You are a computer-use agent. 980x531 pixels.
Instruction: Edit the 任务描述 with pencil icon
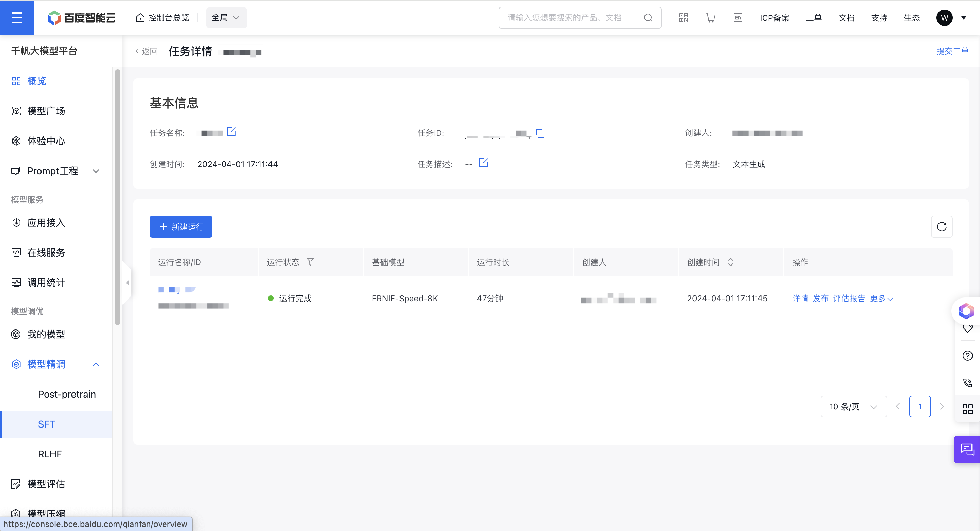coord(483,163)
